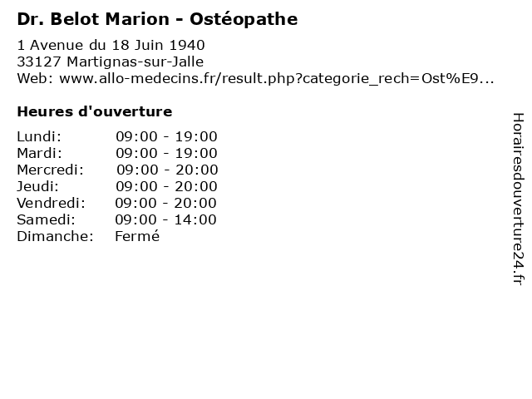This screenshot has height=399, width=532.
Task: Click the Heures d'ouverture heading
Action: click(95, 111)
